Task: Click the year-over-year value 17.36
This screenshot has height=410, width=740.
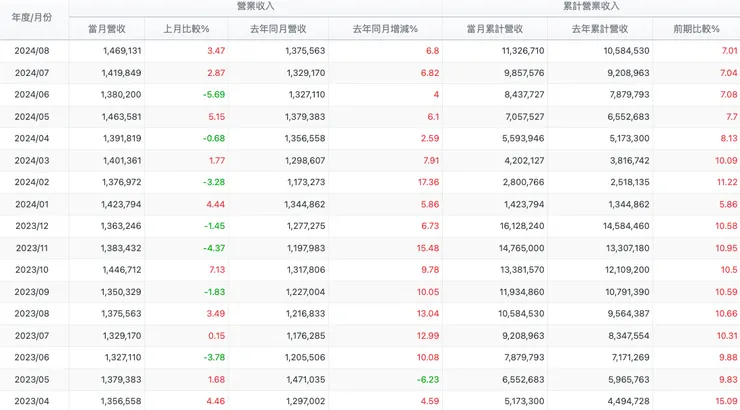Action: pos(429,182)
